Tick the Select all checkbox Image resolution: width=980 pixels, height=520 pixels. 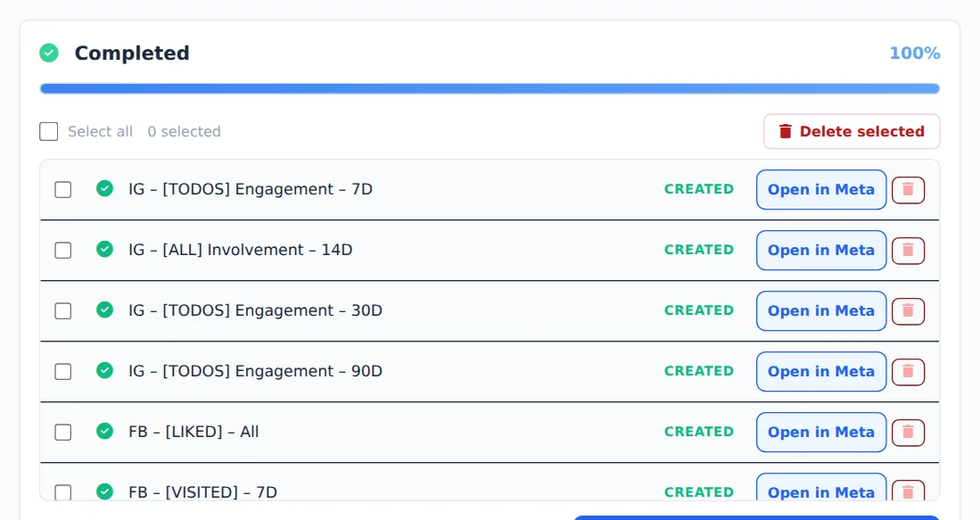[x=49, y=131]
